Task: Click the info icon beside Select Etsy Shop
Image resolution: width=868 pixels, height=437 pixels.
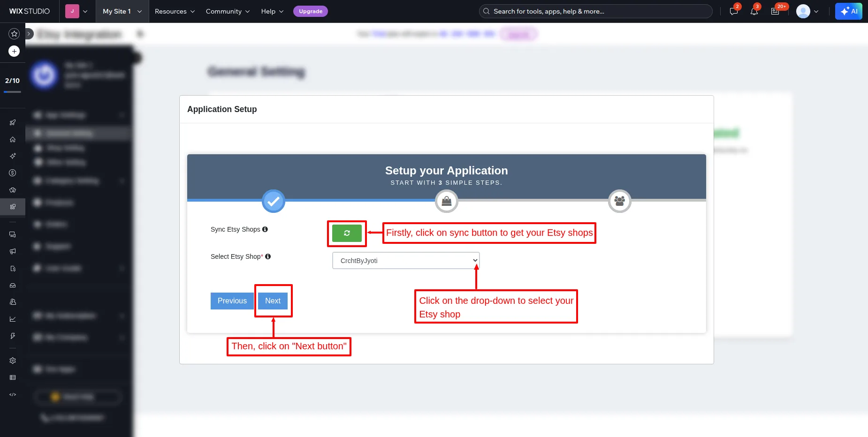Action: coord(268,256)
